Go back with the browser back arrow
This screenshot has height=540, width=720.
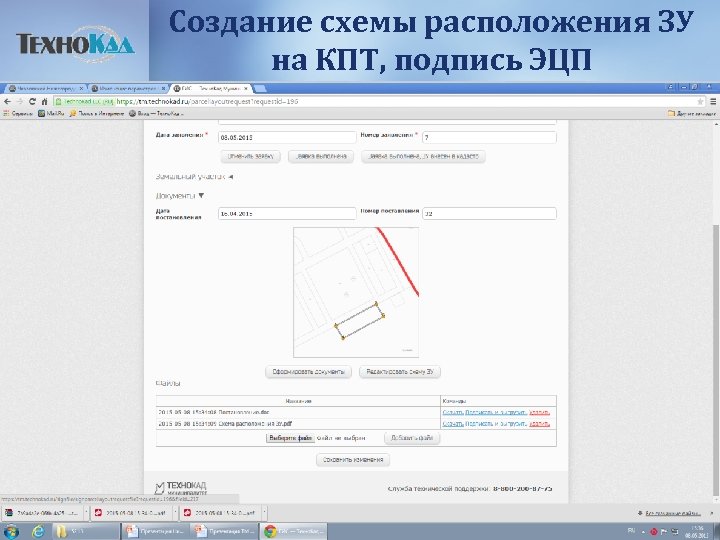[x=7, y=101]
